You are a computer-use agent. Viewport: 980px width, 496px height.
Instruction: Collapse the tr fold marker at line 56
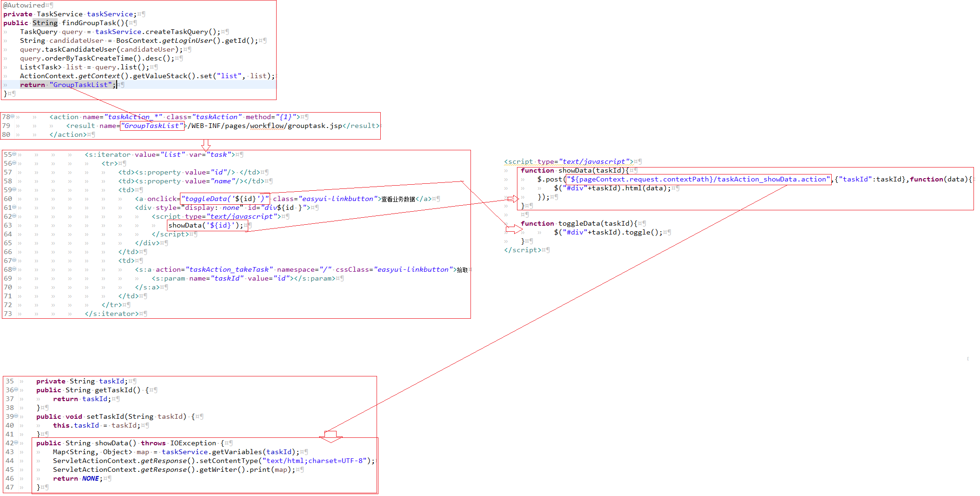14,163
